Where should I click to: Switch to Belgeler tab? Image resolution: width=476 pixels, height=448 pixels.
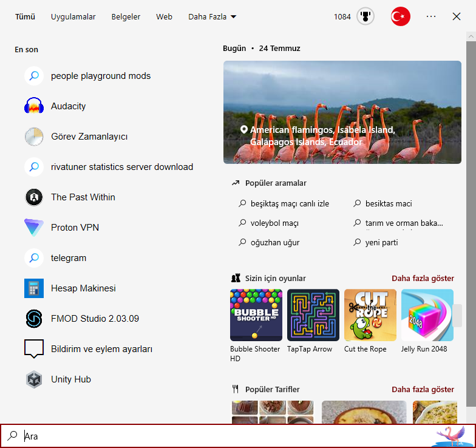[126, 17]
